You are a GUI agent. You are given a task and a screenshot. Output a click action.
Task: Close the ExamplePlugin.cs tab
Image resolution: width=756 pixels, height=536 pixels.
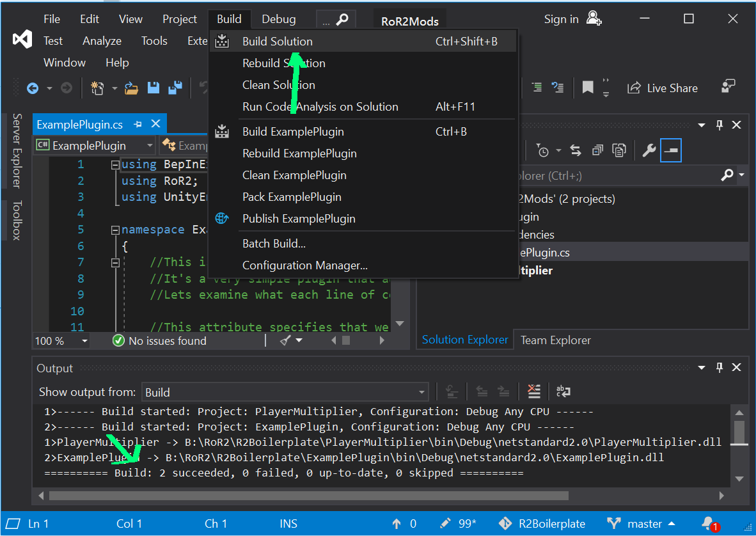click(155, 124)
